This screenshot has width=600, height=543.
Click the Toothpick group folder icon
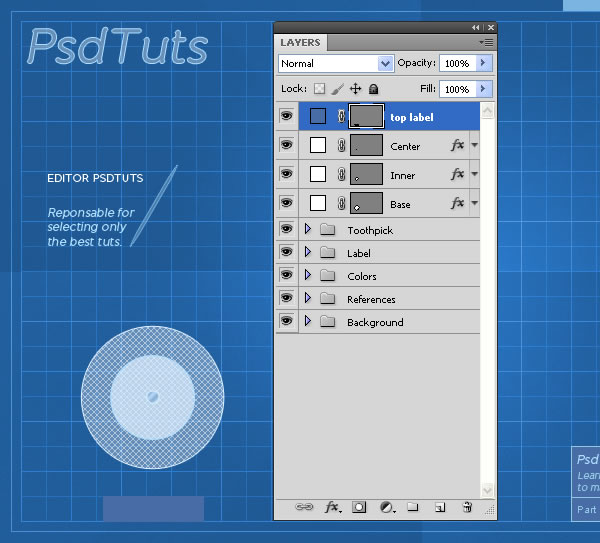328,230
